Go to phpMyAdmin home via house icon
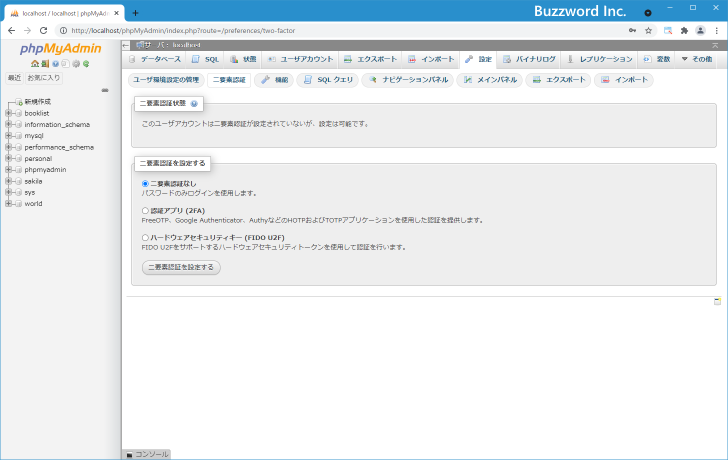This screenshot has height=460, width=728. point(35,64)
